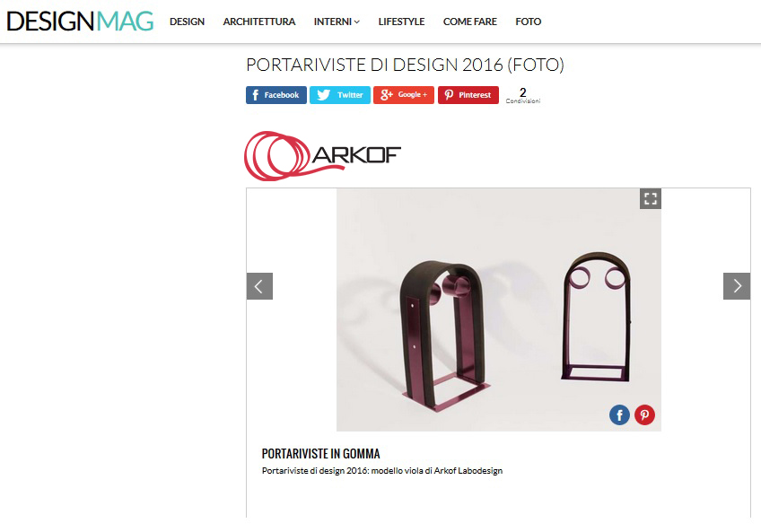Go to the previous gallery photo

(259, 286)
